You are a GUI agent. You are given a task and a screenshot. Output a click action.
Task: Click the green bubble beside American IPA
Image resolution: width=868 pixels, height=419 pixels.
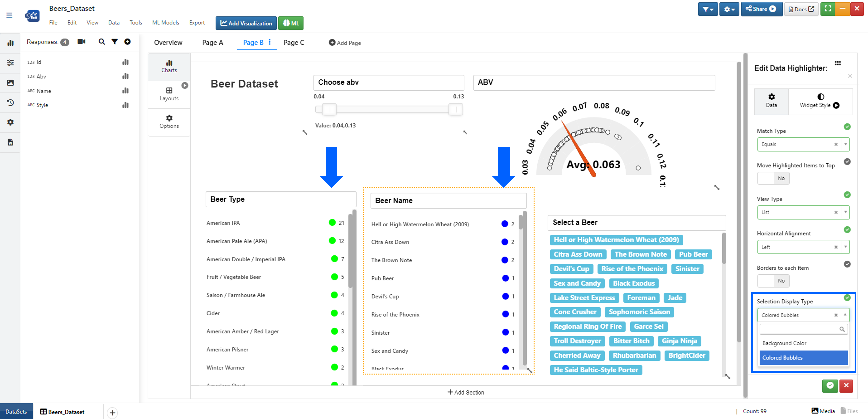[332, 222]
